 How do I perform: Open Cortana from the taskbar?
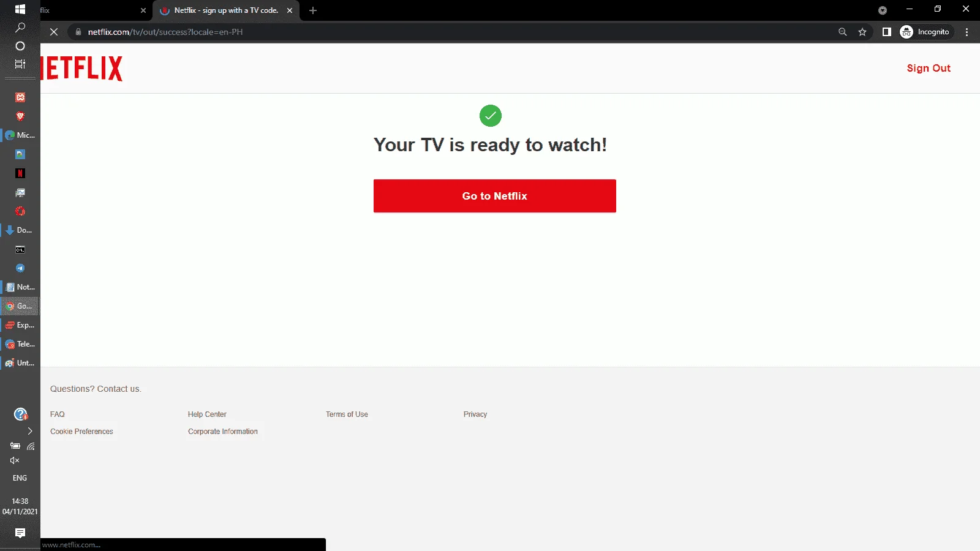coord(20,46)
